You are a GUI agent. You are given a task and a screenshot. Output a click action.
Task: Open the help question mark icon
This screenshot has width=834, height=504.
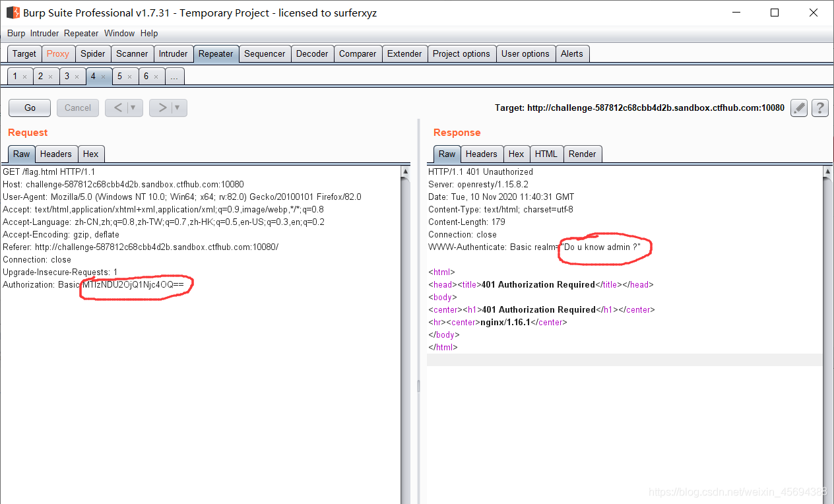(820, 108)
